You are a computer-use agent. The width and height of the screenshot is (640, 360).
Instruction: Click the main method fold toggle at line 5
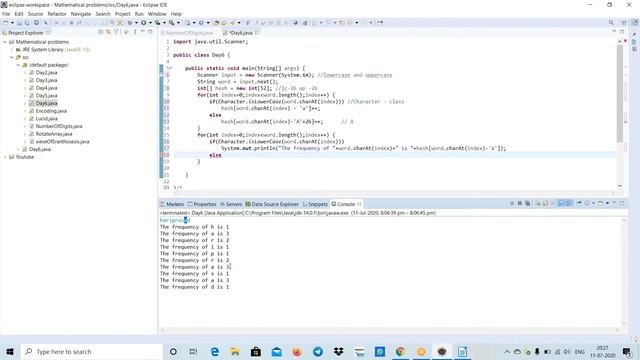point(171,68)
